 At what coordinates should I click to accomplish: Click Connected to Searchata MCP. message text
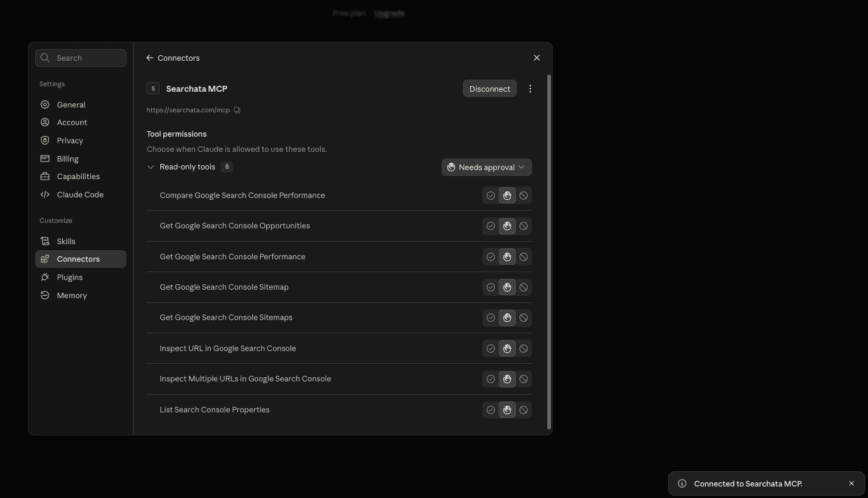tap(748, 483)
